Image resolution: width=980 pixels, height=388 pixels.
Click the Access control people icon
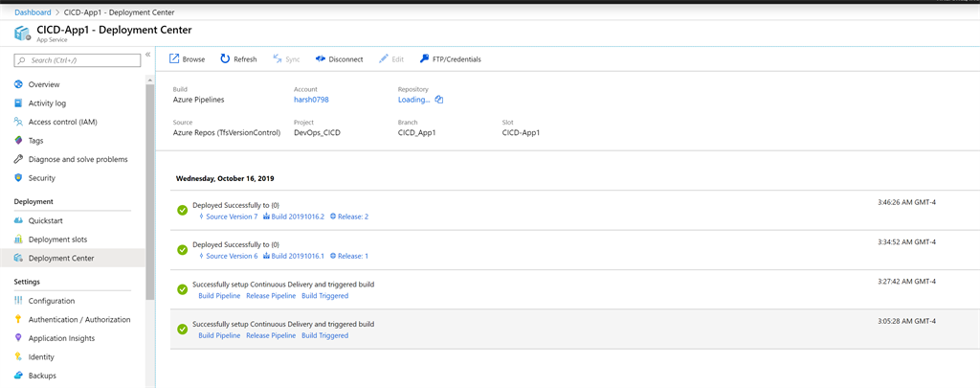pos(18,122)
